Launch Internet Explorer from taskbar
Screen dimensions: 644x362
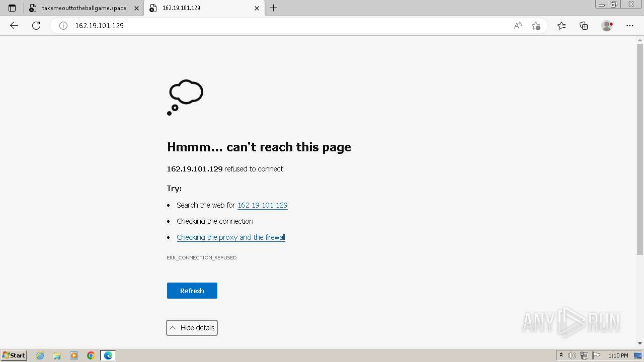[x=40, y=355]
